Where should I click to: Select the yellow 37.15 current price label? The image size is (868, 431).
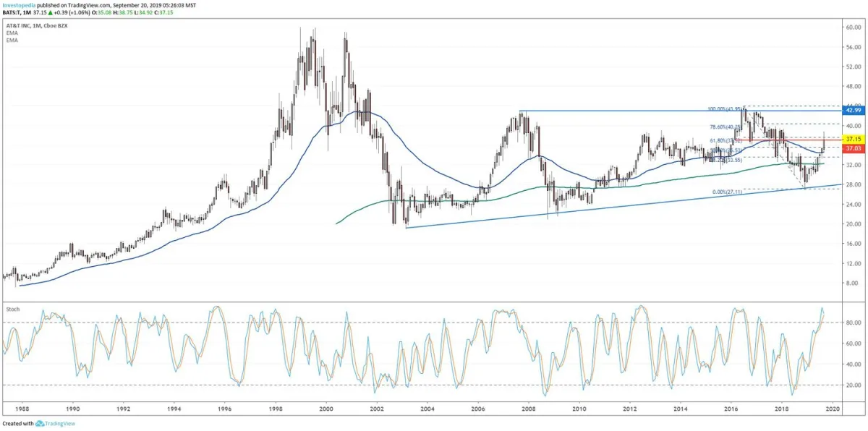[x=854, y=138]
